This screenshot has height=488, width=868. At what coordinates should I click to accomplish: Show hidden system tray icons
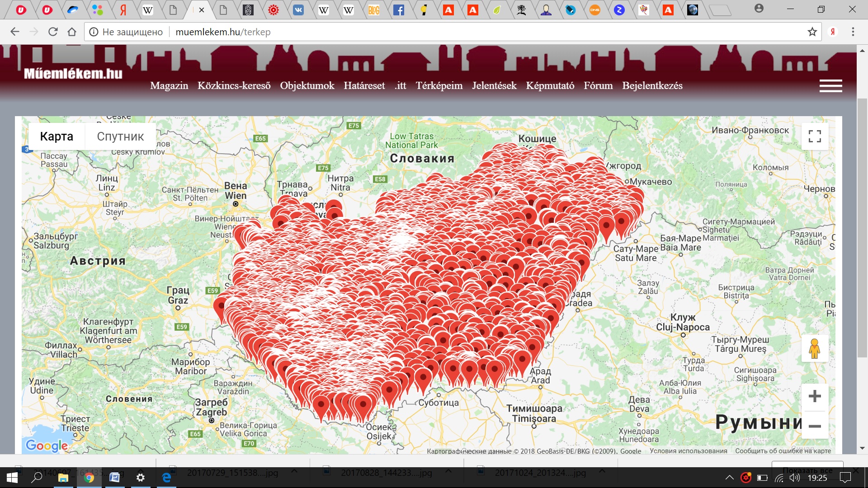[729, 478]
